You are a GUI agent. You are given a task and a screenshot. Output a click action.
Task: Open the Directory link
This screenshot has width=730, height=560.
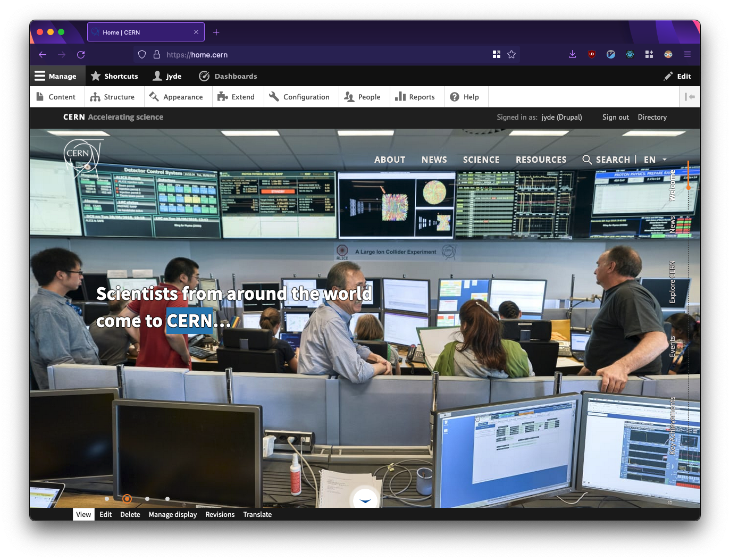[x=652, y=117]
